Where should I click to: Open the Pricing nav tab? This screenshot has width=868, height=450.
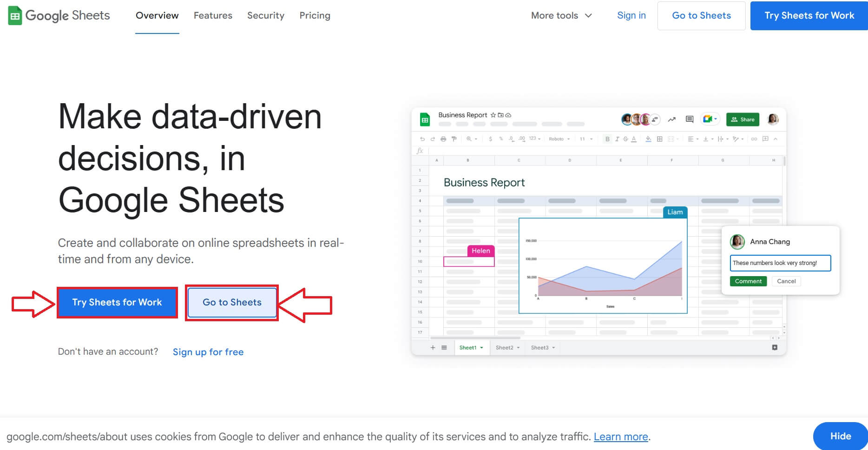pos(315,15)
